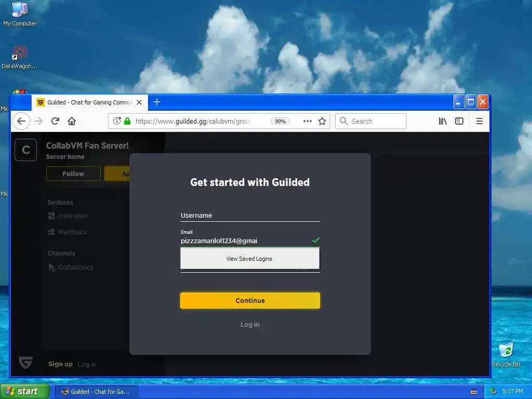Maximize the Firefox window

(x=471, y=102)
